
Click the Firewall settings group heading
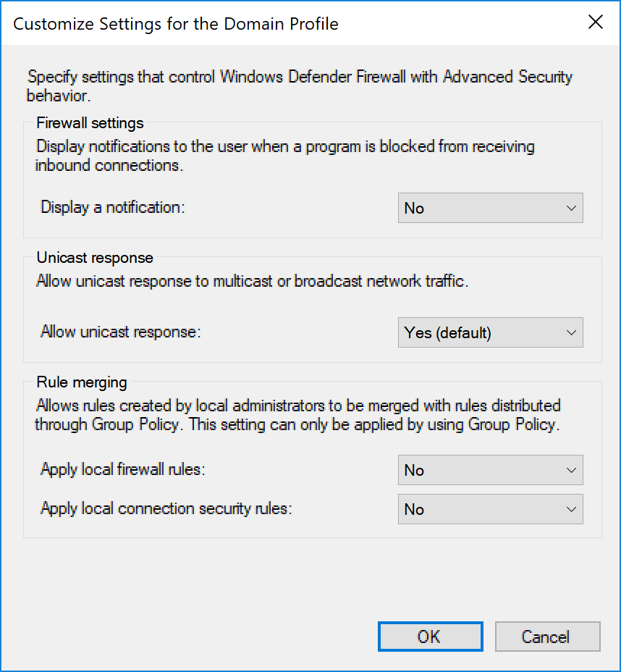coord(90,123)
